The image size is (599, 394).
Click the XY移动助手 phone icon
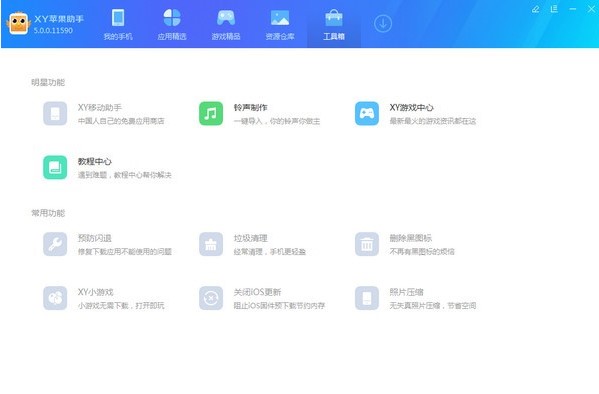55,113
